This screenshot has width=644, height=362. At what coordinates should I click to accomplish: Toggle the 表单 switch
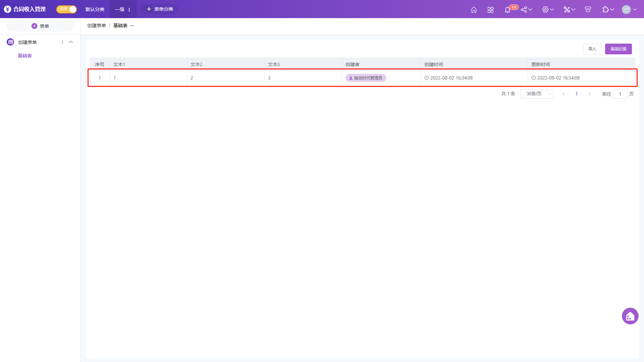click(66, 9)
